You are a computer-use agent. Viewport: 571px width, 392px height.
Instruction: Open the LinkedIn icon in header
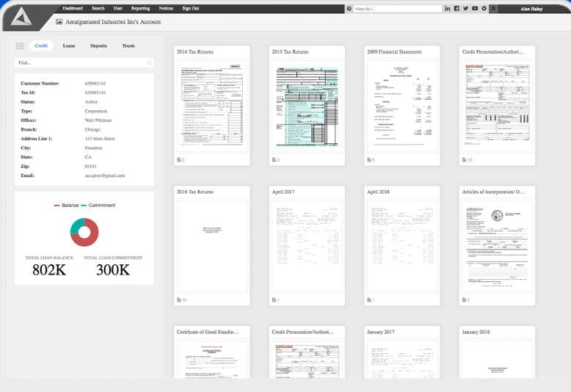point(447,8)
